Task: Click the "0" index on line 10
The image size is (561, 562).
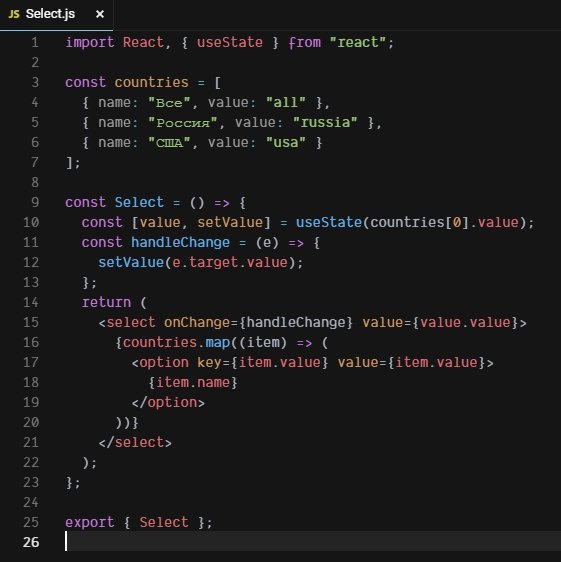Action: (x=457, y=223)
